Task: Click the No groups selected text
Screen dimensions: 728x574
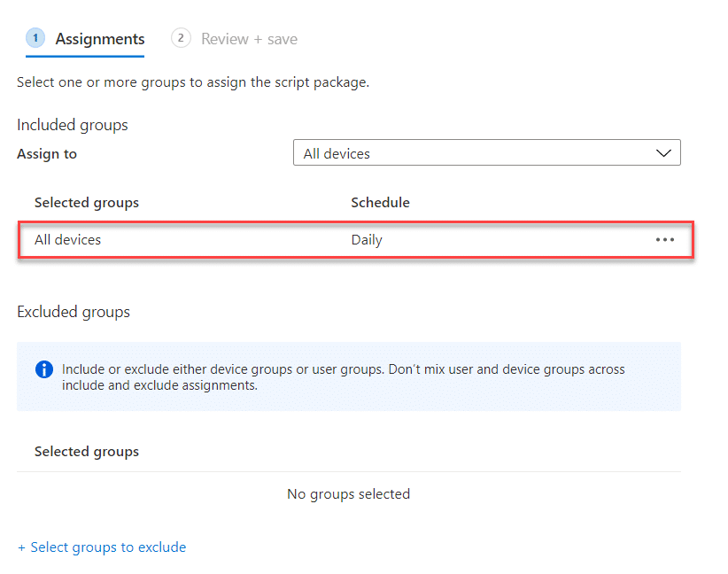Action: (348, 494)
